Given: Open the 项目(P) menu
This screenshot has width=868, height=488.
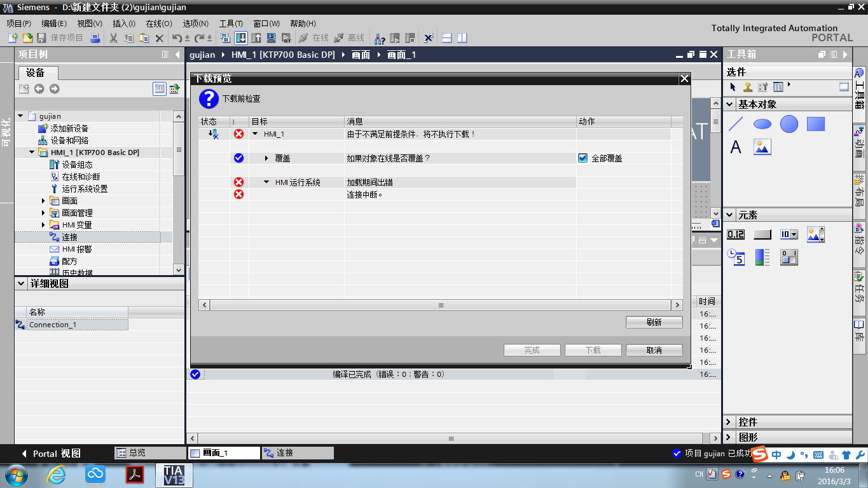Looking at the screenshot, I should pos(19,24).
